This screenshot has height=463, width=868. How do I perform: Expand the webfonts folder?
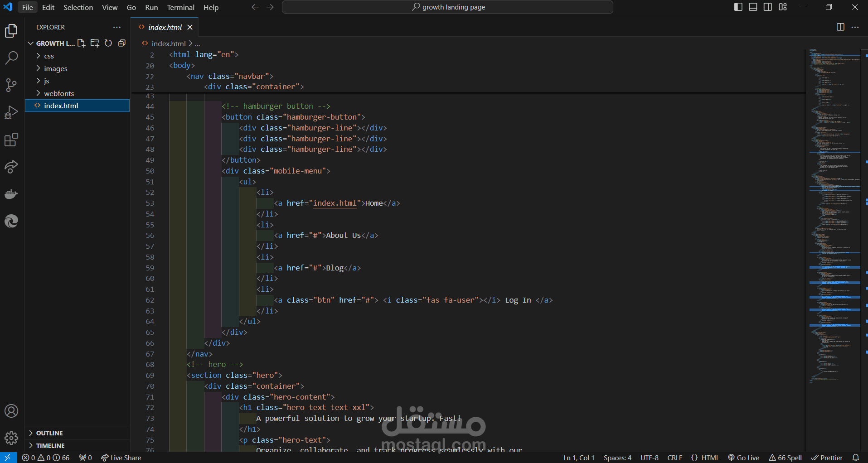pyautogui.click(x=78, y=93)
